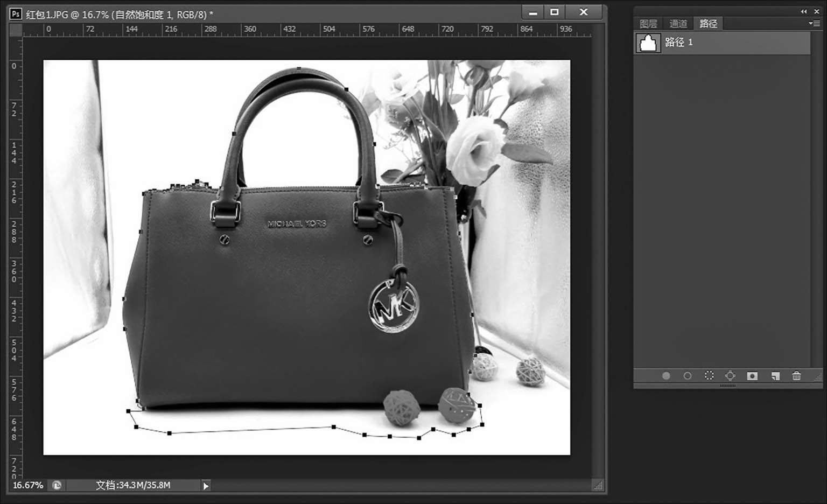Stroke path with brush icon
The width and height of the screenshot is (827, 504).
pyautogui.click(x=688, y=376)
